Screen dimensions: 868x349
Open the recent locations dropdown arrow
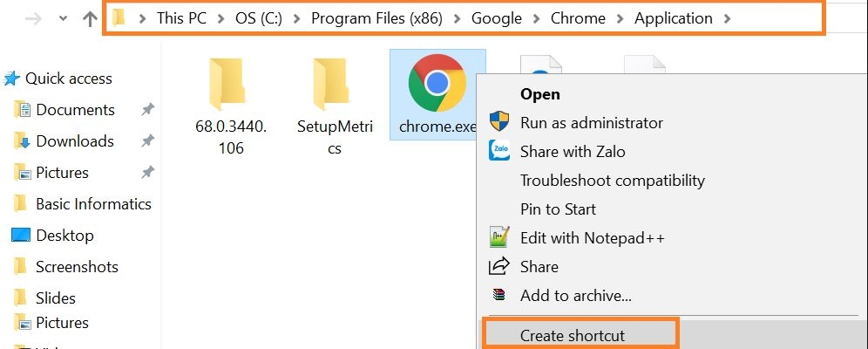point(63,19)
